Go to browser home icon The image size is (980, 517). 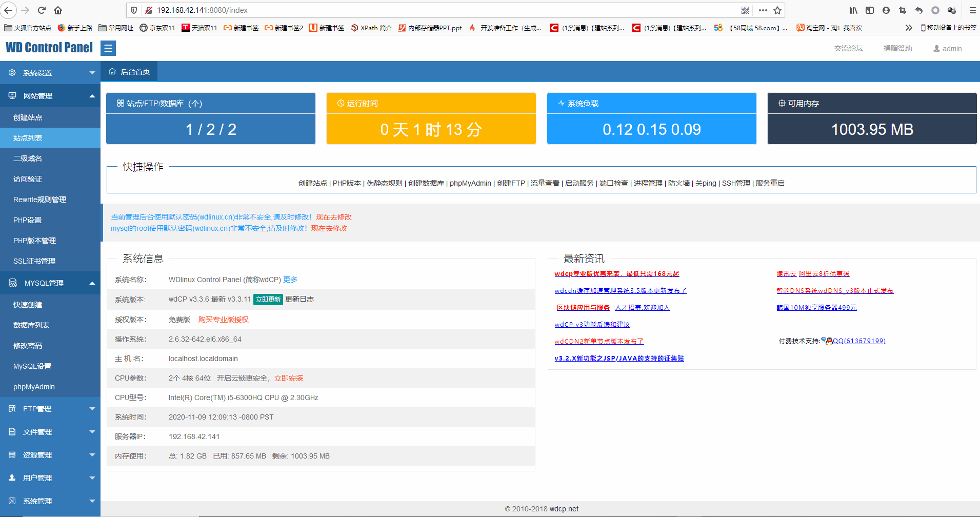[58, 10]
